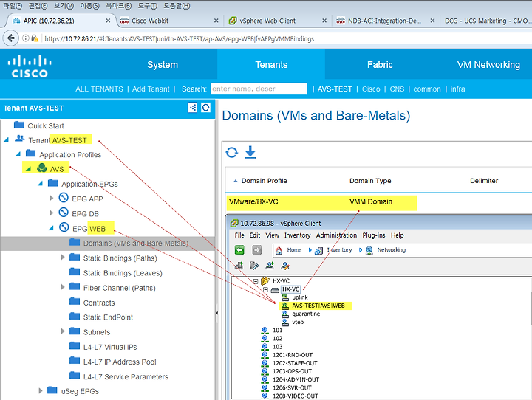The image size is (532, 400).
Task: Collapse the Application EPGs node
Action: 41,183
